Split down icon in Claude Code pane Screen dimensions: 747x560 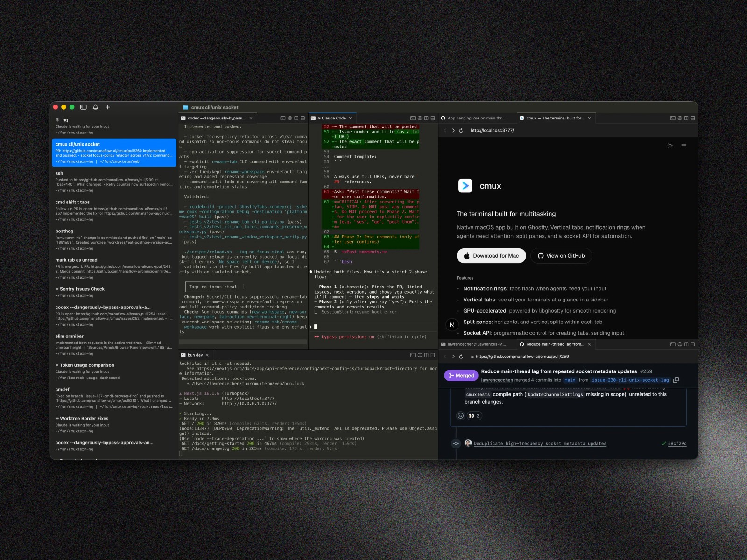pos(432,119)
